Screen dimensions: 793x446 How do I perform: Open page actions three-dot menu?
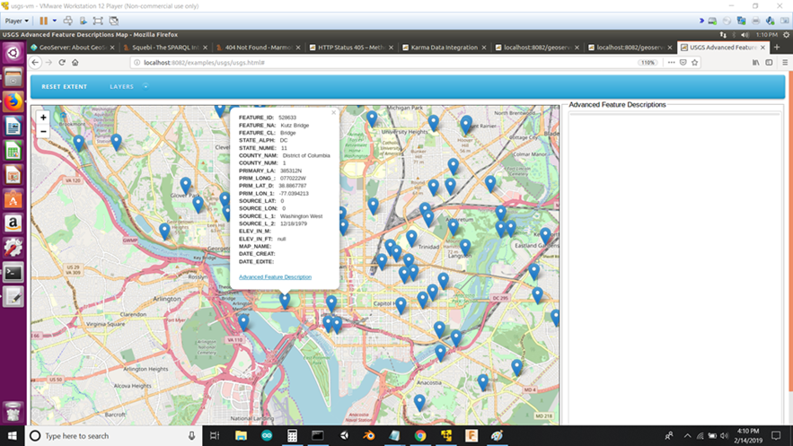pos(671,63)
